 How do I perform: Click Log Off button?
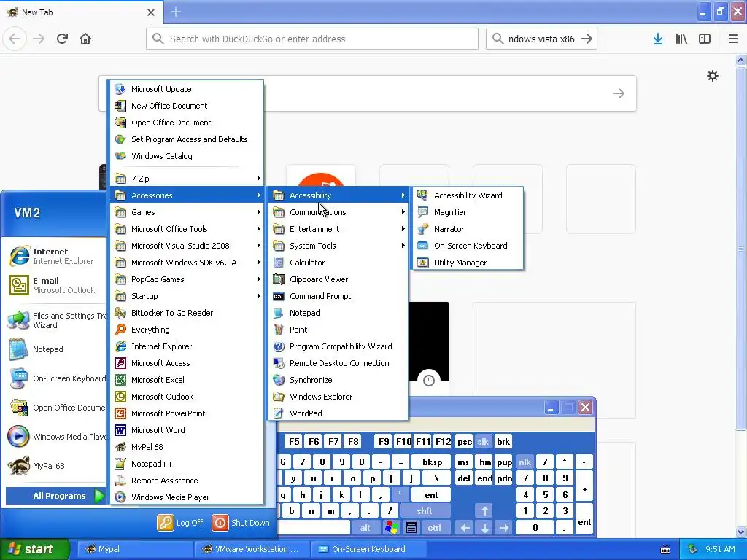[181, 523]
